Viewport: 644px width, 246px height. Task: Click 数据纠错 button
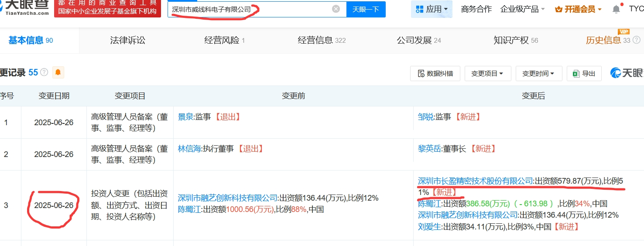(x=435, y=74)
